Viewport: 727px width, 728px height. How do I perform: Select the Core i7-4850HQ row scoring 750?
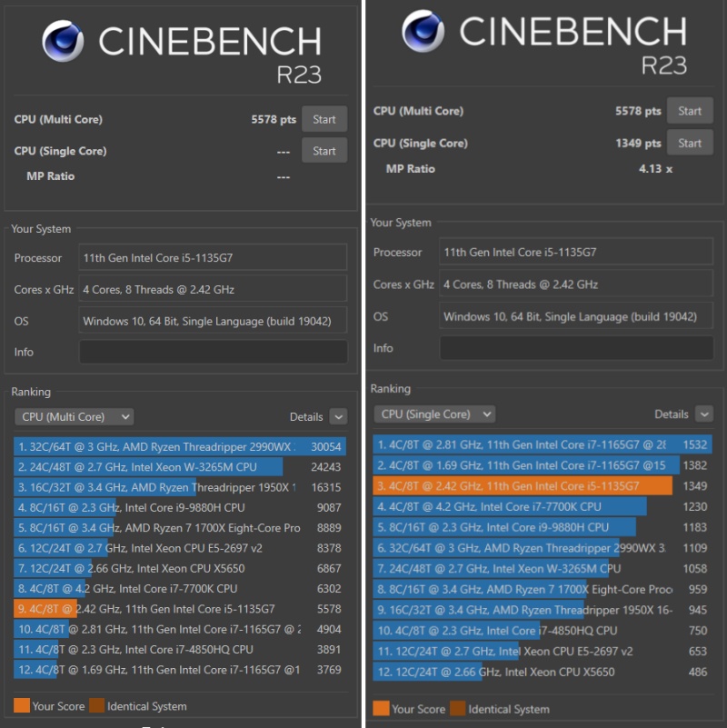(x=543, y=631)
